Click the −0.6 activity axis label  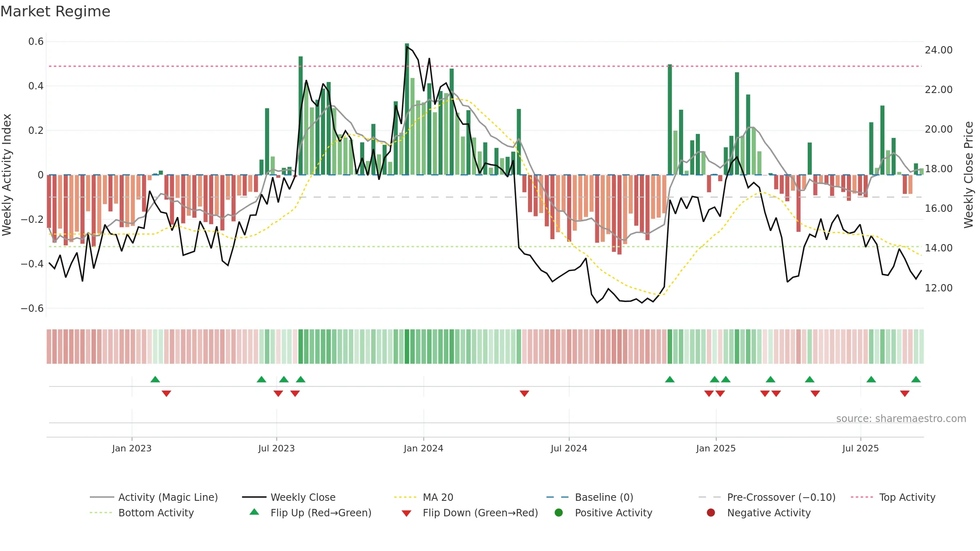(32, 308)
